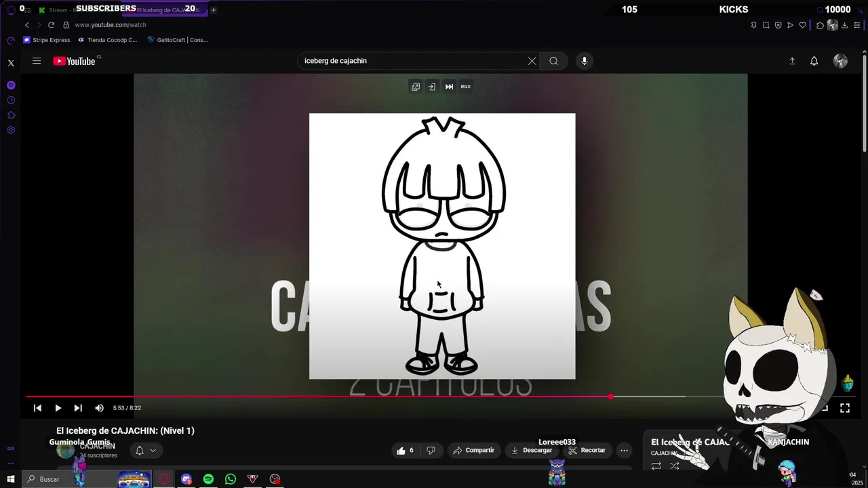
Task: Open the Stripe Express bookmark
Action: coord(47,40)
